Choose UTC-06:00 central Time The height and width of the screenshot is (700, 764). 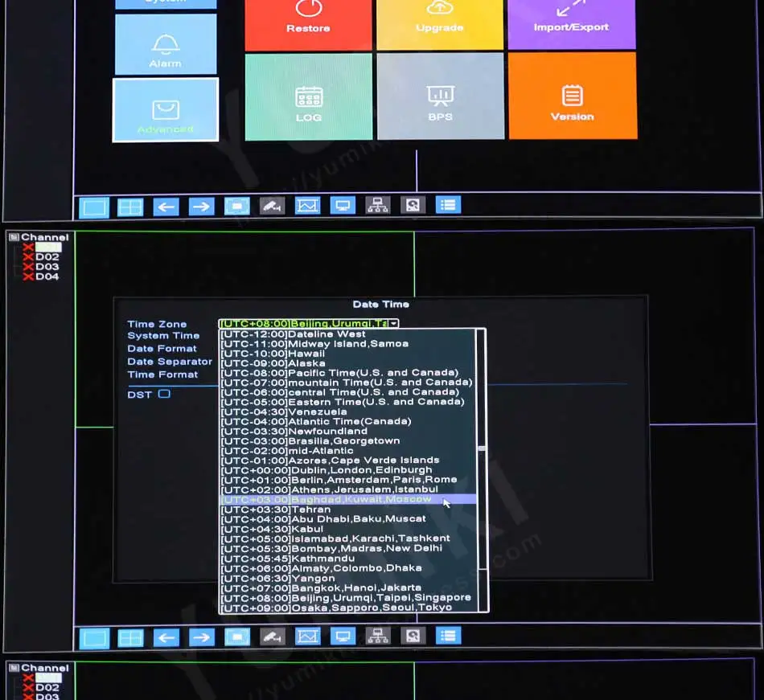348,392
